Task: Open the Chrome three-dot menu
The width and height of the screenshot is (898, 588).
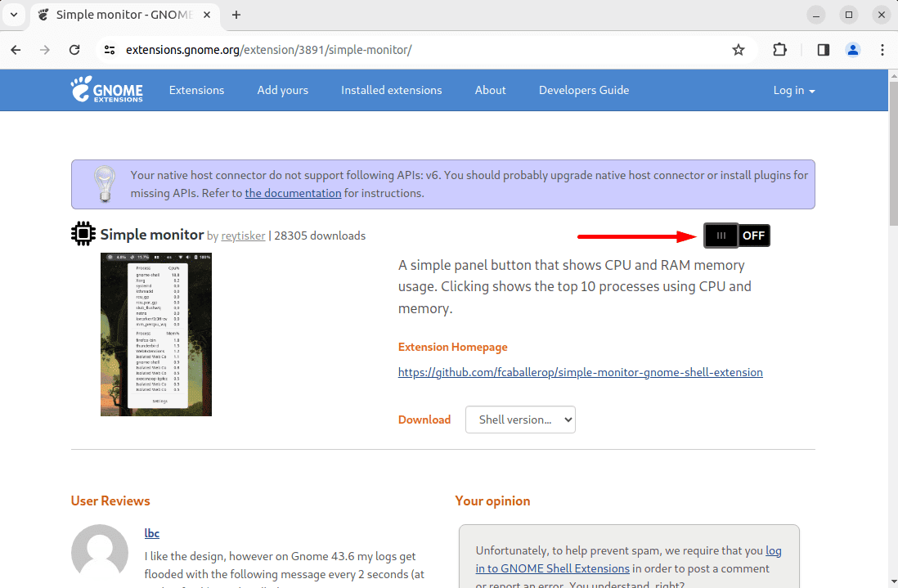Action: point(882,50)
